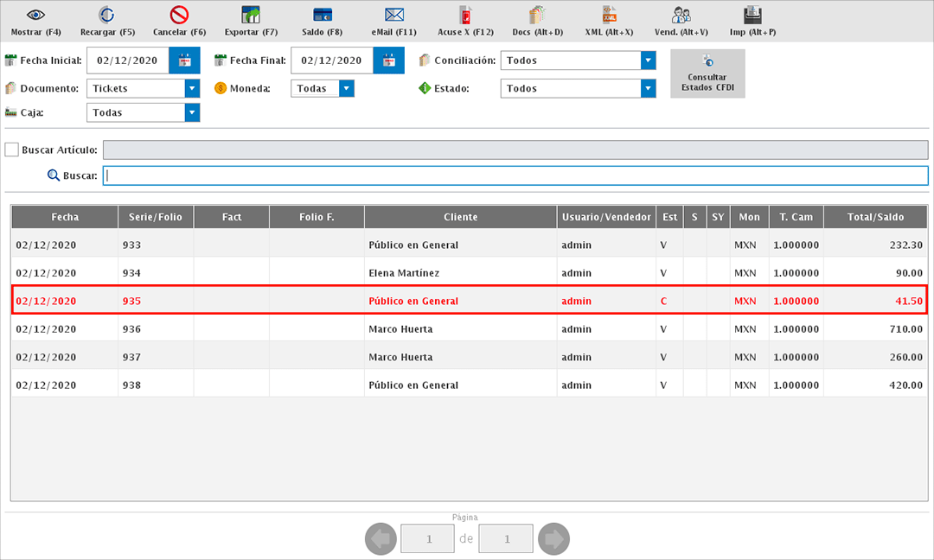The height and width of the screenshot is (560, 934).
Task: Open calendar picker for Fecha Final
Action: [388, 60]
